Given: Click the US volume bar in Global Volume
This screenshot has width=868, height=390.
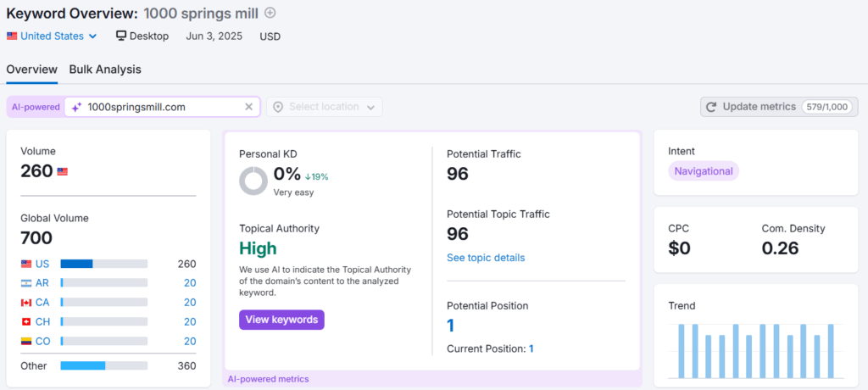Looking at the screenshot, I should pos(104,265).
